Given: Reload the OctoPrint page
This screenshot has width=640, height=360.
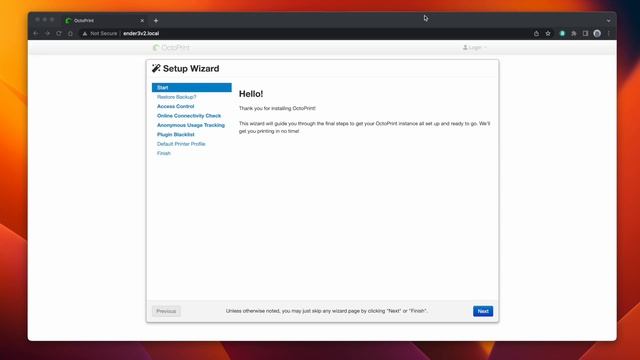Looking at the screenshot, I should [59, 33].
